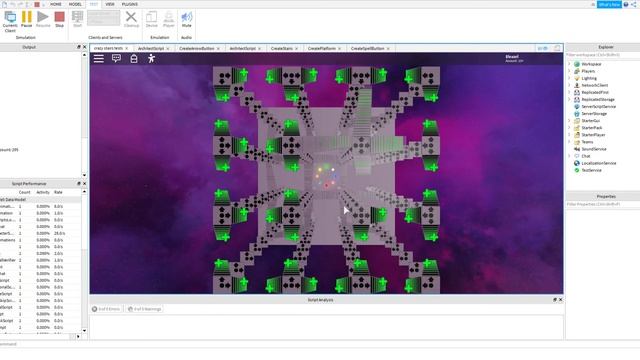640x360 pixels.
Task: Click the Workspace globe icon in Explorer
Action: [x=577, y=64]
